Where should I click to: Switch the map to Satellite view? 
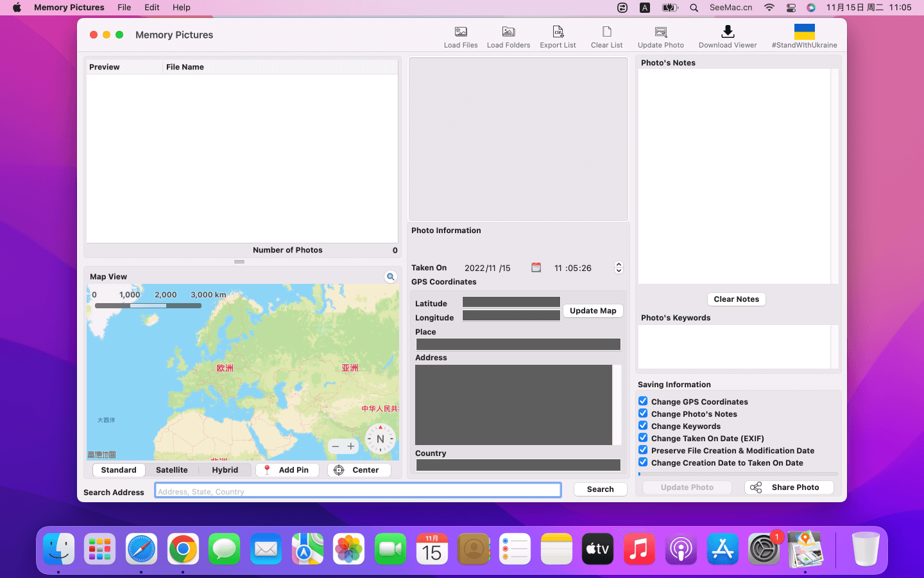172,470
